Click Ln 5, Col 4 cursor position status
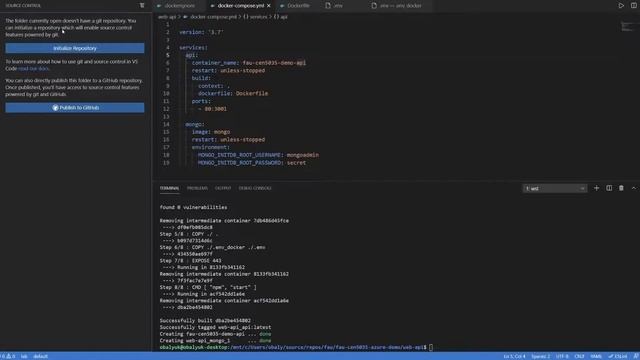 [514, 356]
